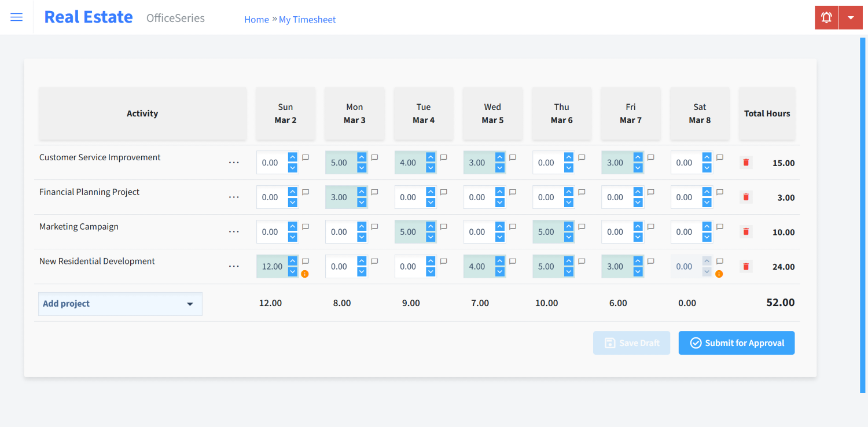Click the info icon on Saturday's New Residential entry
The width and height of the screenshot is (868, 427).
click(x=719, y=273)
